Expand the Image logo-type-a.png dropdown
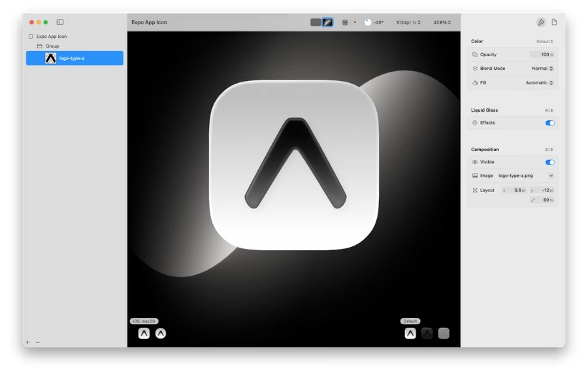The width and height of the screenshot is (588, 373). 551,176
